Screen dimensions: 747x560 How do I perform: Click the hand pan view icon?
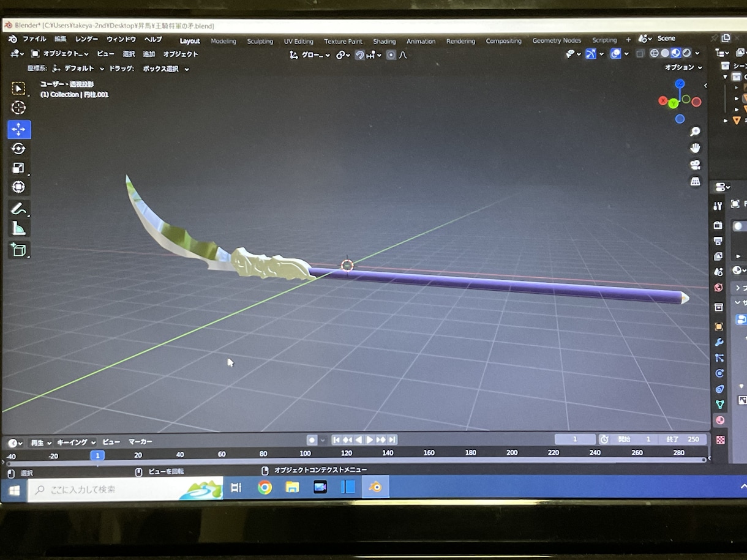(695, 148)
